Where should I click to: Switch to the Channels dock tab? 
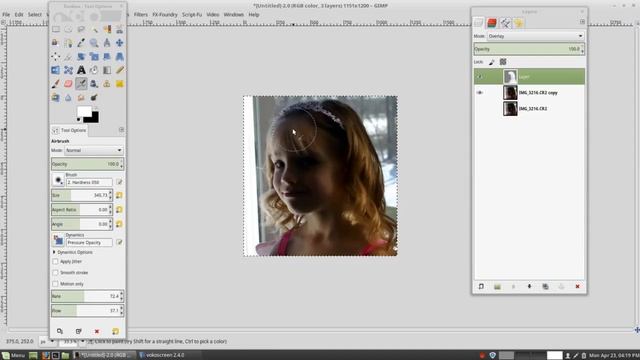(492, 23)
